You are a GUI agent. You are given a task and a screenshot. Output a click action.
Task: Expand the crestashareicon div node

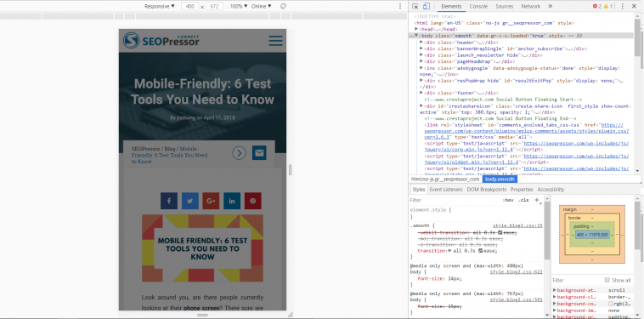pyautogui.click(x=421, y=105)
